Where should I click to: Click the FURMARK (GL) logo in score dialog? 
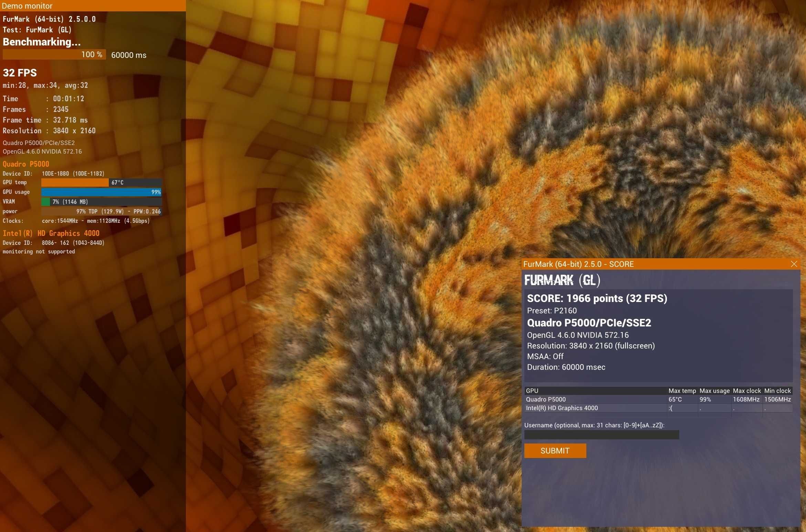click(x=562, y=280)
